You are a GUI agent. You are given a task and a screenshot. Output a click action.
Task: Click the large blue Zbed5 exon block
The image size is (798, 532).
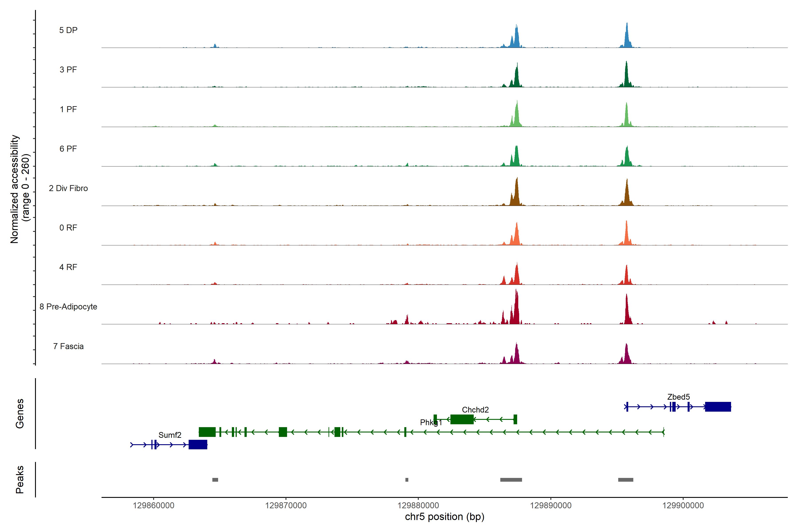[718, 407]
